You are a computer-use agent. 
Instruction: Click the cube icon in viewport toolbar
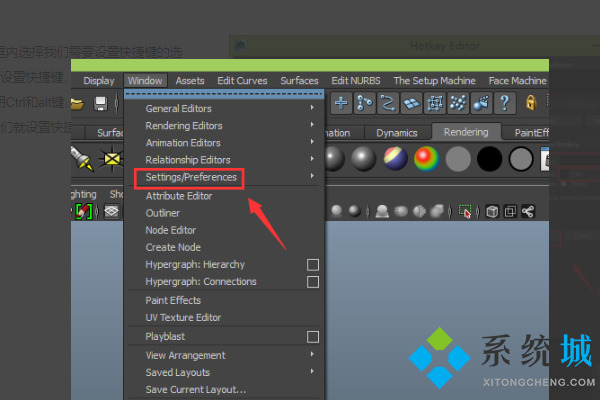492,211
